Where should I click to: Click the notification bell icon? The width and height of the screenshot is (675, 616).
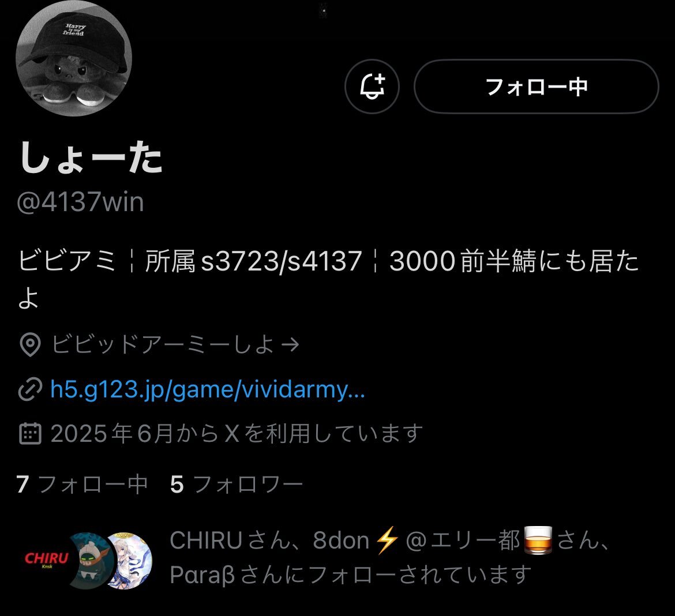372,87
